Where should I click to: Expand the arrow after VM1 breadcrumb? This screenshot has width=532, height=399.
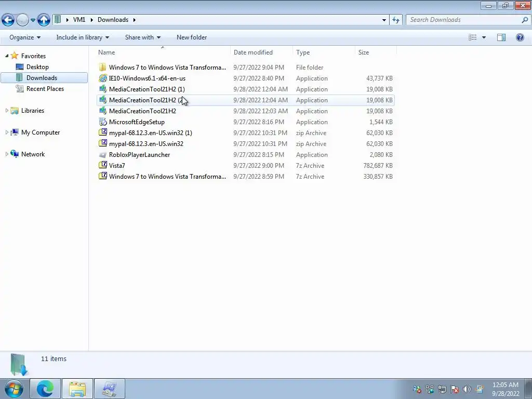tap(91, 20)
